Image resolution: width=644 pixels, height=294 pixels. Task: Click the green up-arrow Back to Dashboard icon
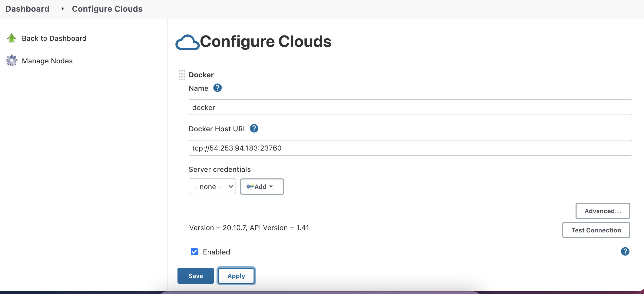point(11,38)
